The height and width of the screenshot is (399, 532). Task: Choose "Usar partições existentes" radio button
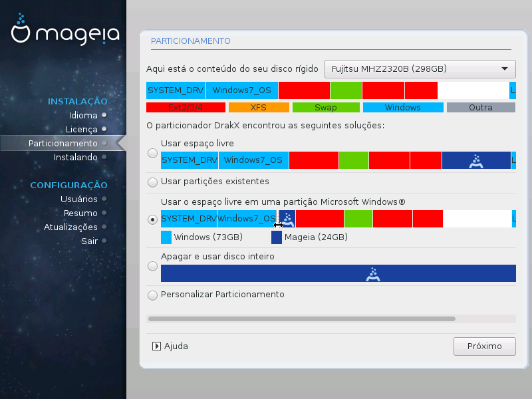(153, 182)
